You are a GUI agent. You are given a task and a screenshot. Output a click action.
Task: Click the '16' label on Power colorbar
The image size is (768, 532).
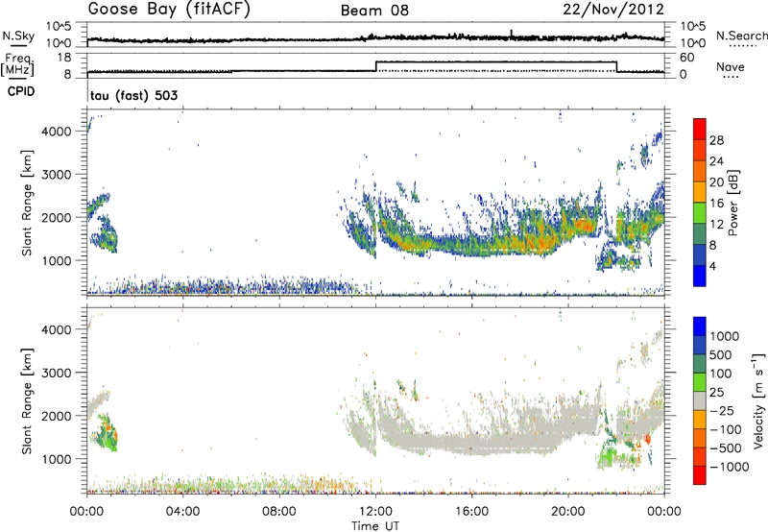click(x=716, y=204)
